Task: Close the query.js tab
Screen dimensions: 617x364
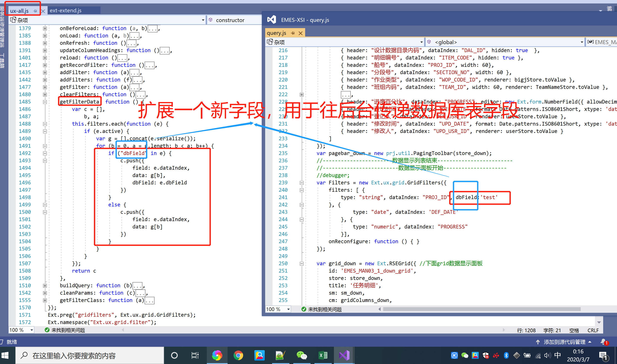Action: click(301, 33)
